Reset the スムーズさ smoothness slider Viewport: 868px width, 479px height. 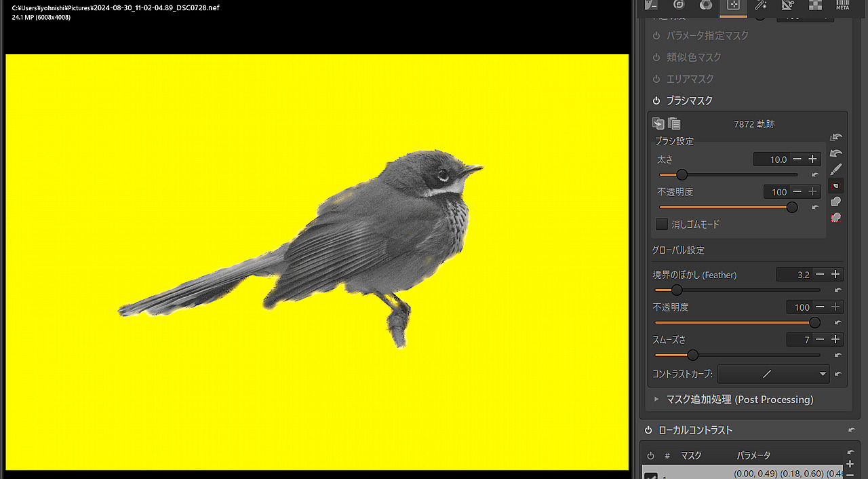point(838,355)
